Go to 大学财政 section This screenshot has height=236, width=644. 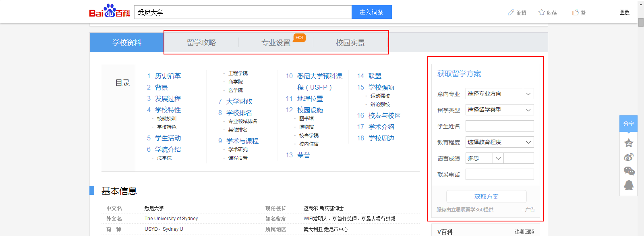point(239,101)
